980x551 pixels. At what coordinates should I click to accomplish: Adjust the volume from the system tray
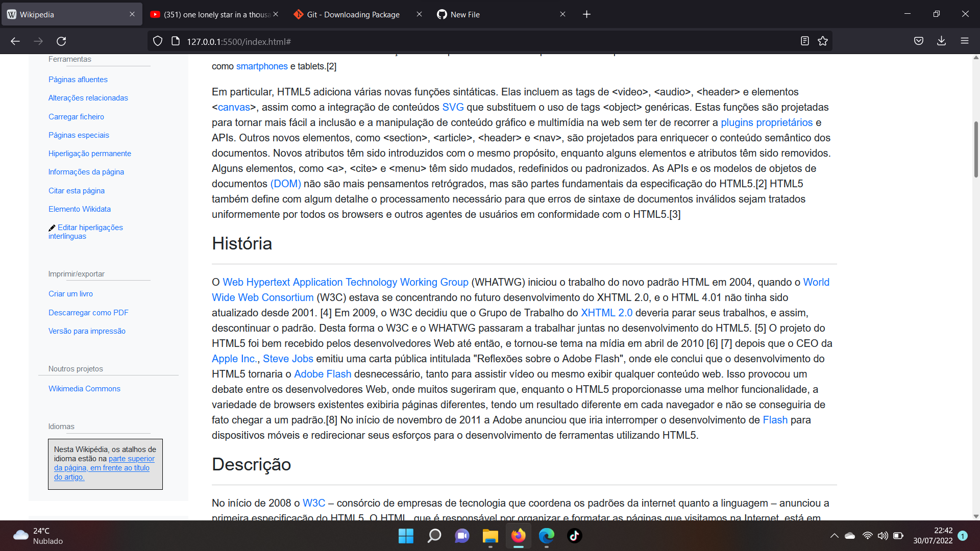click(883, 536)
